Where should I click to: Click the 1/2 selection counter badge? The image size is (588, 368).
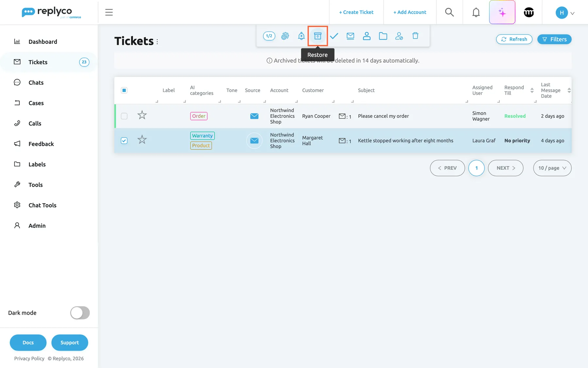pos(269,36)
